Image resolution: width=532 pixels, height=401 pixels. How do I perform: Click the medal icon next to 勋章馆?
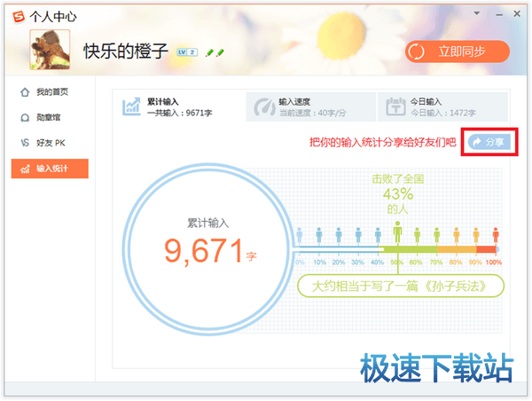[x=25, y=118]
